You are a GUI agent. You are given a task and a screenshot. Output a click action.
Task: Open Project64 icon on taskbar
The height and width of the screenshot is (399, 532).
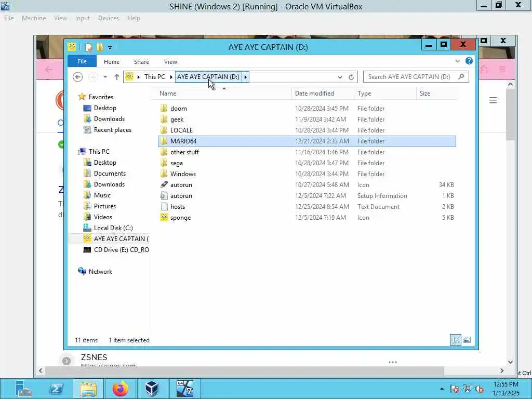tap(184, 389)
